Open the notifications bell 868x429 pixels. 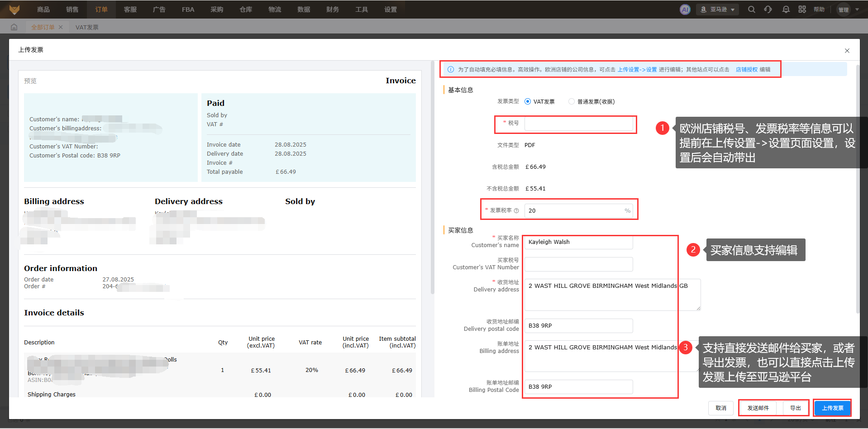click(x=786, y=10)
